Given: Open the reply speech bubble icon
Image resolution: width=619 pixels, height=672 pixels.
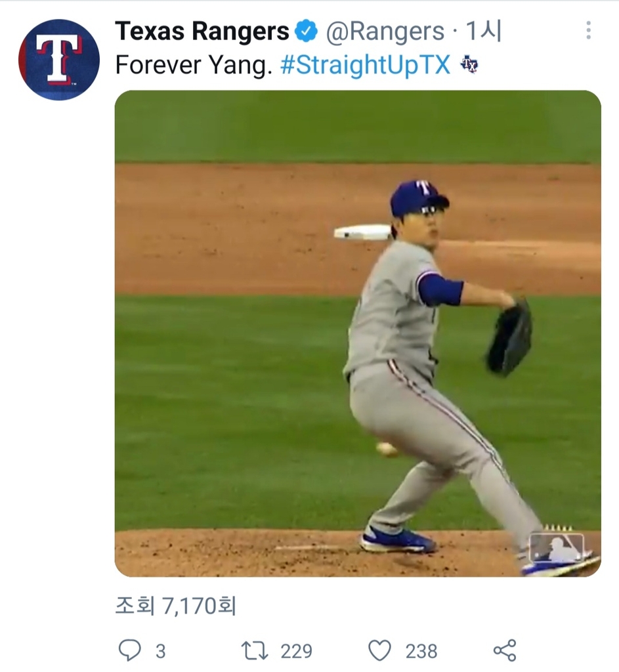Looking at the screenshot, I should tap(130, 650).
